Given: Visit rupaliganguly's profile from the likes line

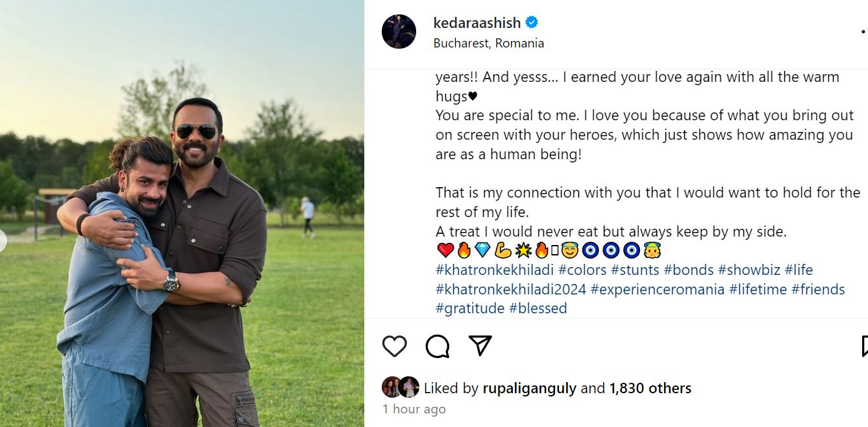Looking at the screenshot, I should pyautogui.click(x=529, y=389).
